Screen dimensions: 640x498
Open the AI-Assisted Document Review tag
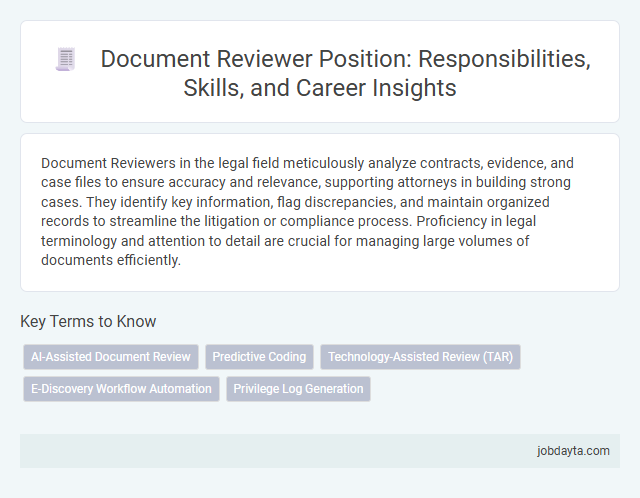pyautogui.click(x=111, y=357)
